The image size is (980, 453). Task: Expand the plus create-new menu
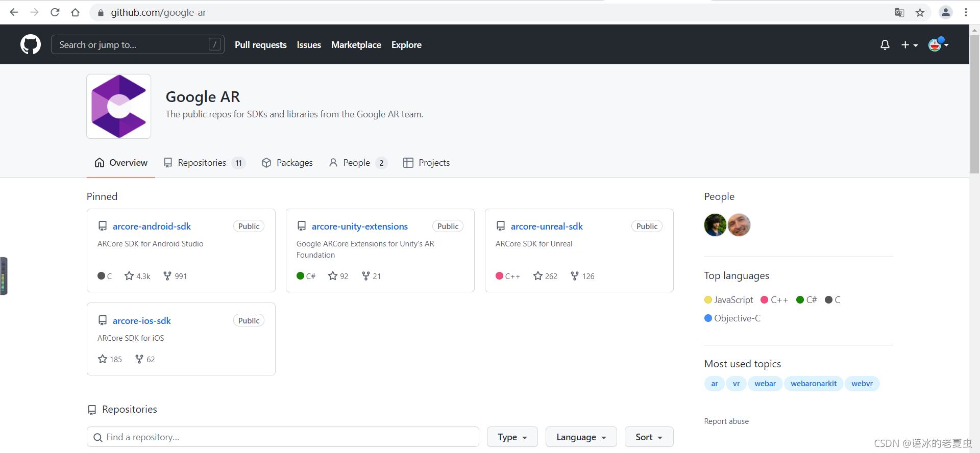pos(910,45)
